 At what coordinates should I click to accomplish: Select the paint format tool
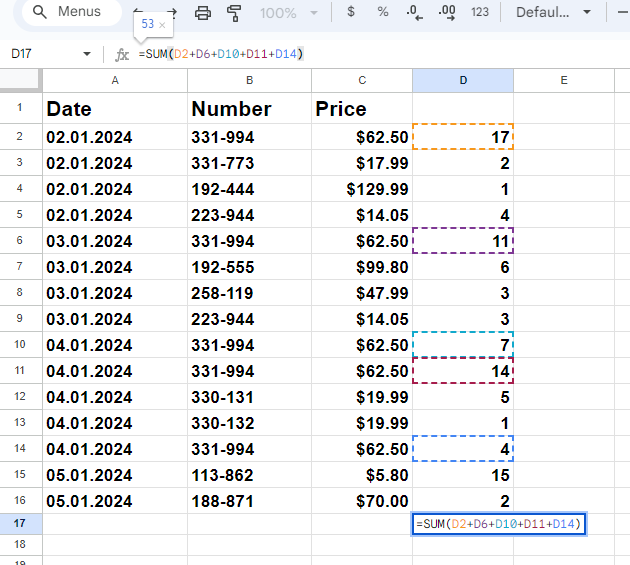click(234, 13)
